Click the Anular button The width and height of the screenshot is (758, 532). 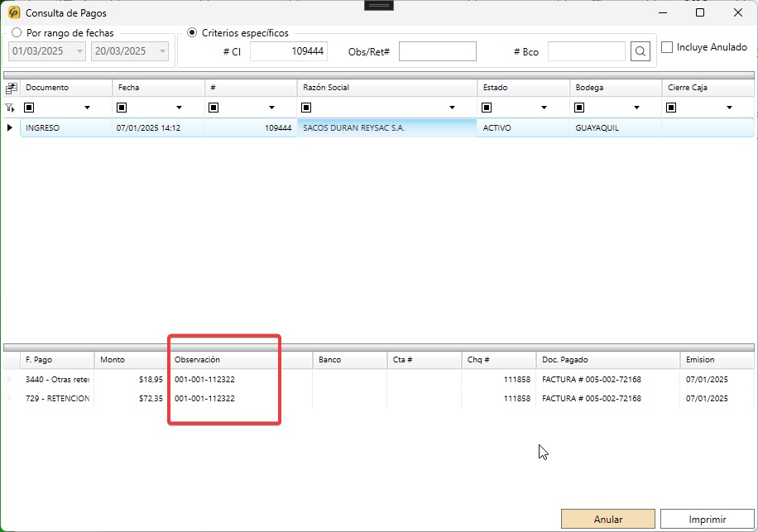pyautogui.click(x=607, y=519)
